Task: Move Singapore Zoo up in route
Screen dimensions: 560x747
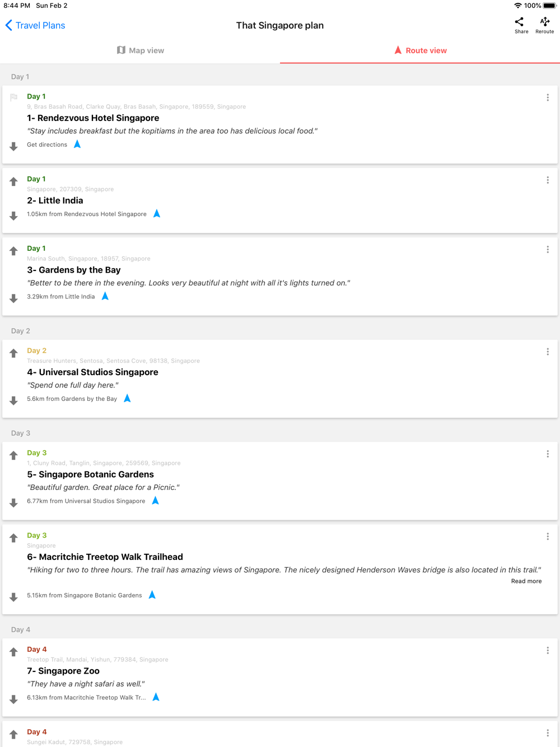Action: point(13,652)
